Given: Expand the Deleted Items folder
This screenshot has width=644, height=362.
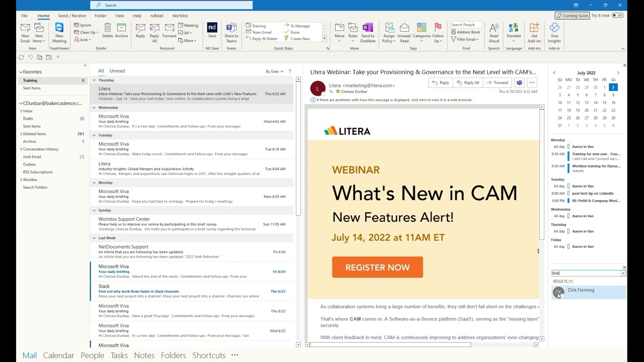Looking at the screenshot, I should click(21, 134).
